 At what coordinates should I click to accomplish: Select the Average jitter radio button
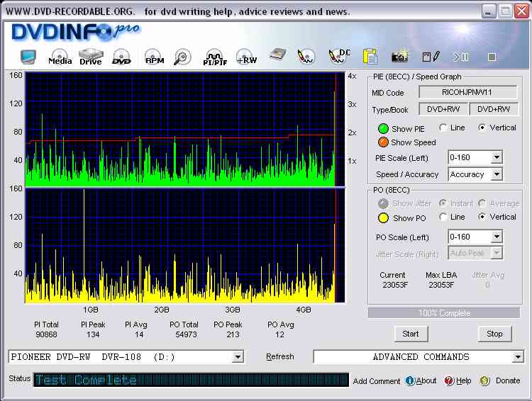click(x=482, y=203)
